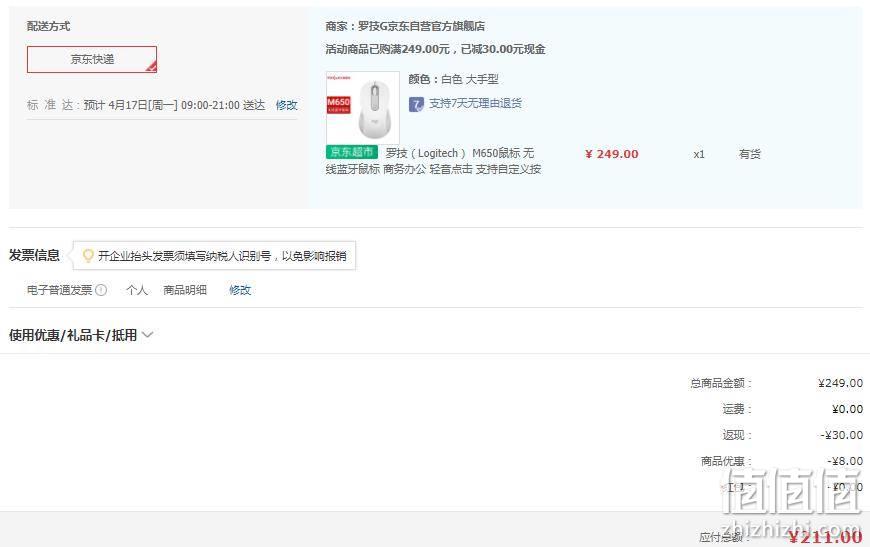Click the 京东超市 green tag

pyautogui.click(x=352, y=152)
